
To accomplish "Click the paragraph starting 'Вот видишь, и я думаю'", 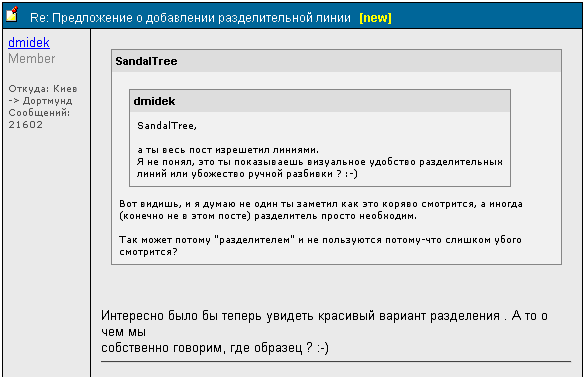I will tap(321, 210).
